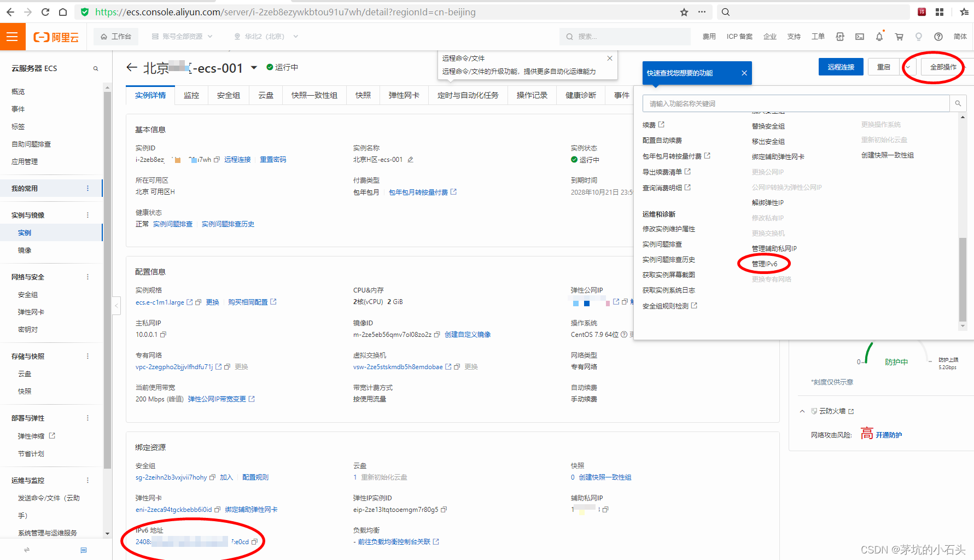Collapse the 云防火墙 section

click(x=802, y=411)
